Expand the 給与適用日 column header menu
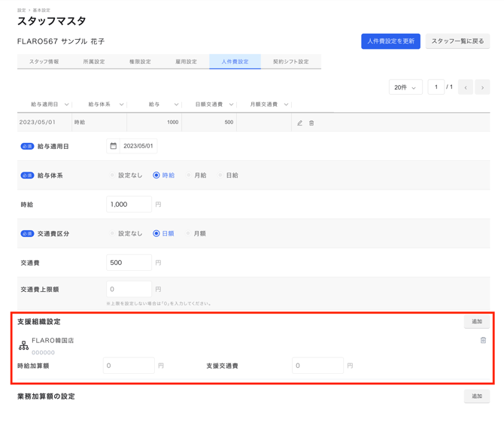The height and width of the screenshot is (422, 504). (67, 105)
